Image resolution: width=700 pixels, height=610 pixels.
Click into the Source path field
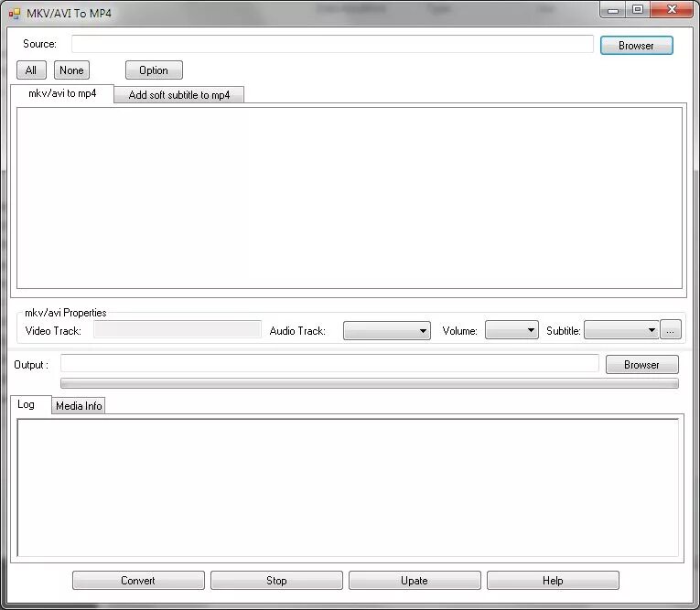(332, 44)
